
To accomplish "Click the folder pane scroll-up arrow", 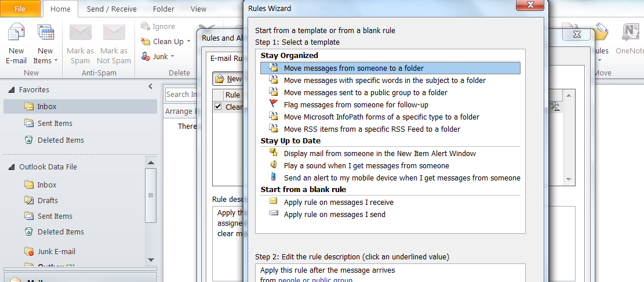I will coord(151,163).
